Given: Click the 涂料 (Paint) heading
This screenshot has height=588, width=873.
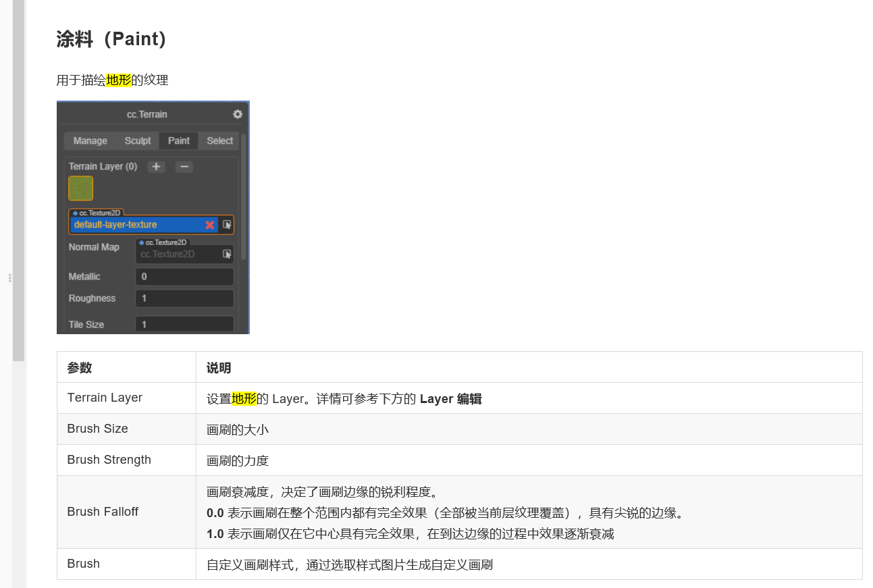Looking at the screenshot, I should click(111, 39).
